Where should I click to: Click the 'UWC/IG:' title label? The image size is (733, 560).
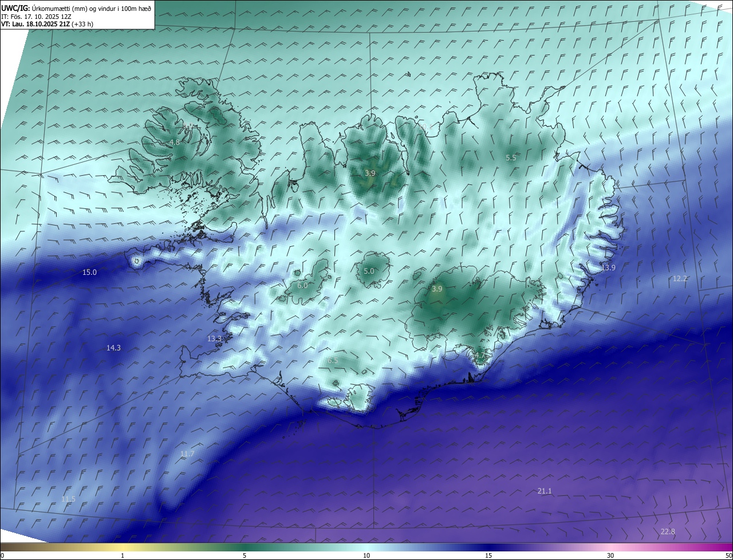pyautogui.click(x=15, y=9)
